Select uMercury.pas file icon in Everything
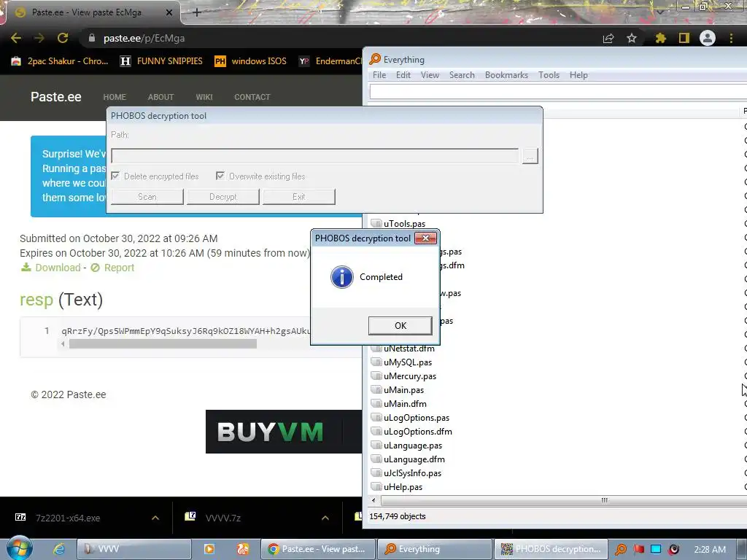Image resolution: width=747 pixels, height=560 pixels. (376, 376)
